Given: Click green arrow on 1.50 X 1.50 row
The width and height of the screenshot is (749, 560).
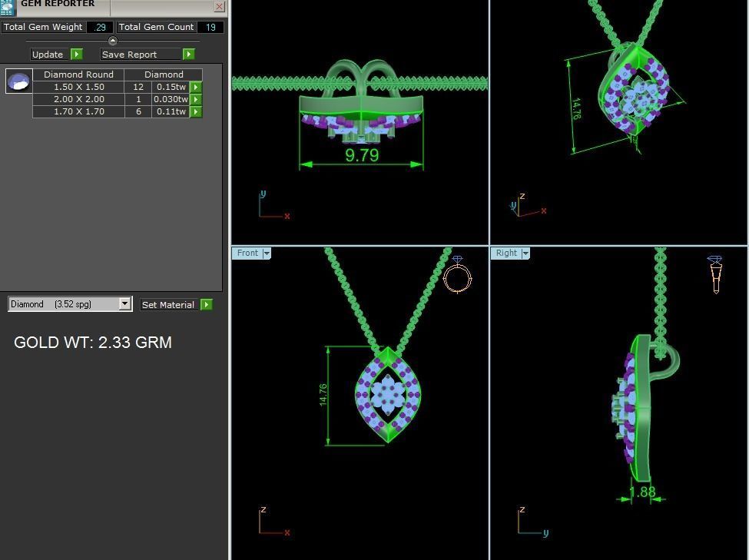Looking at the screenshot, I should click(196, 87).
